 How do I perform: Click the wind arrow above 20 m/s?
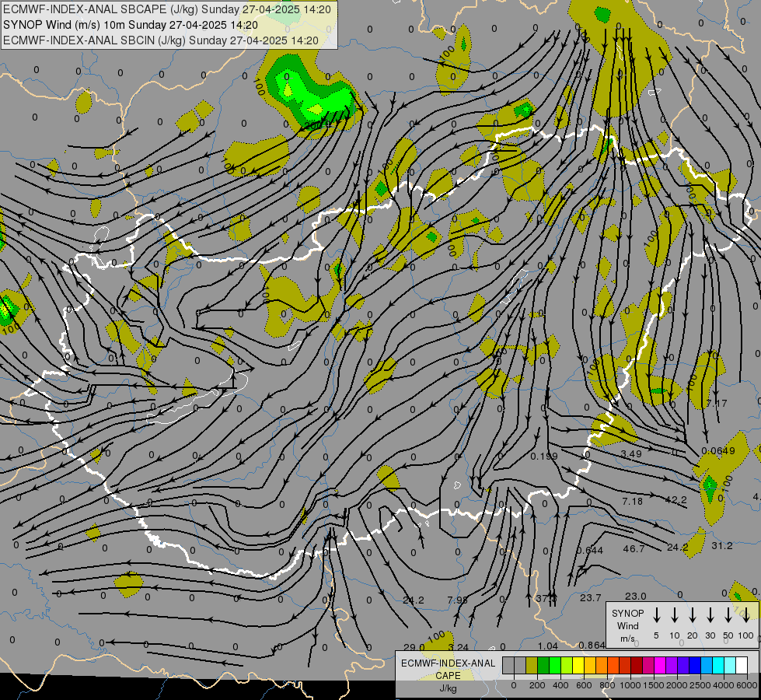(692, 615)
